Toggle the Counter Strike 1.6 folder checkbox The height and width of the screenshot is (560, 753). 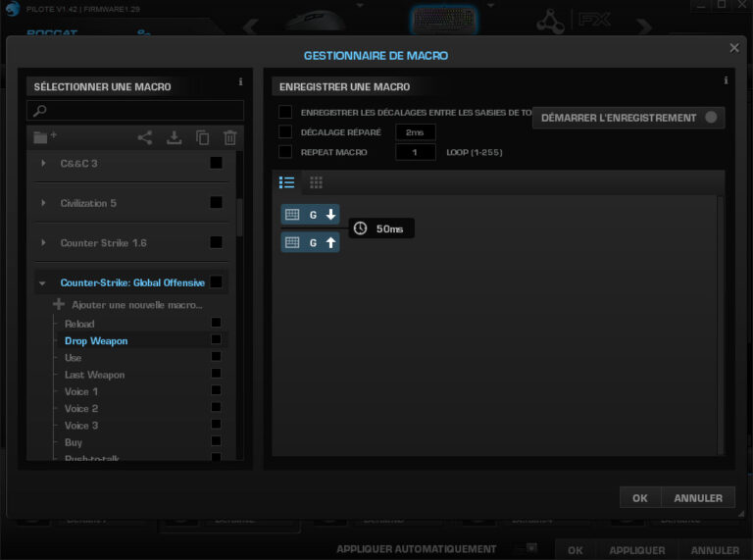(x=216, y=242)
